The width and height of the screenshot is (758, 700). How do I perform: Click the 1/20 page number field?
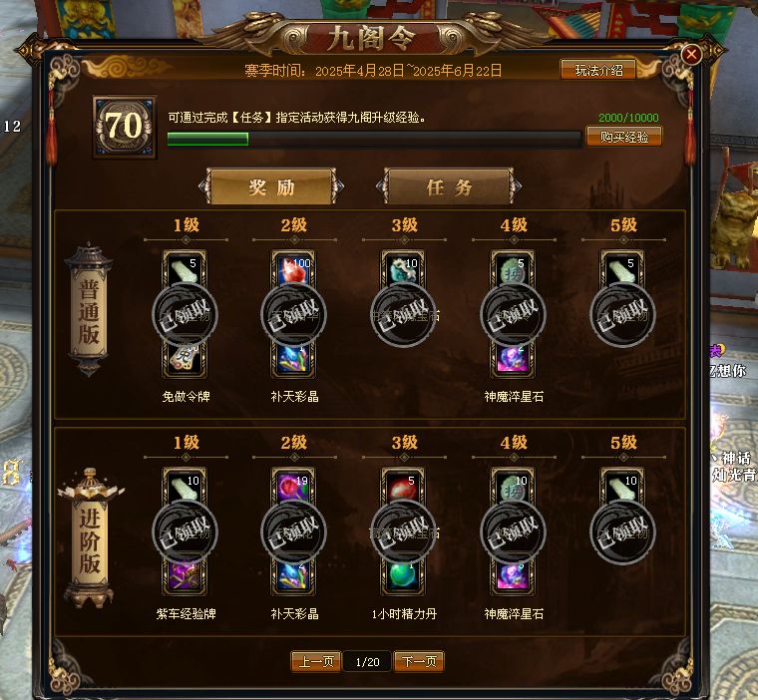(367, 662)
